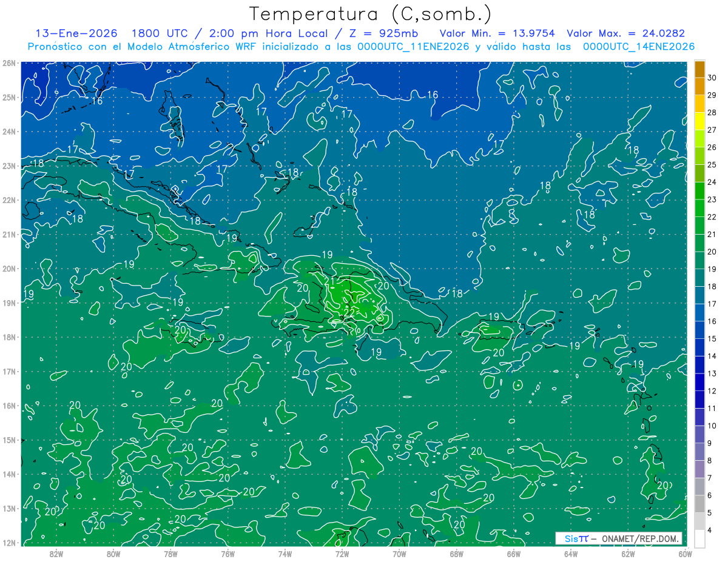Click the '1800 UTC' time text
Viewport: 728px width, 562px height.
click(x=160, y=33)
